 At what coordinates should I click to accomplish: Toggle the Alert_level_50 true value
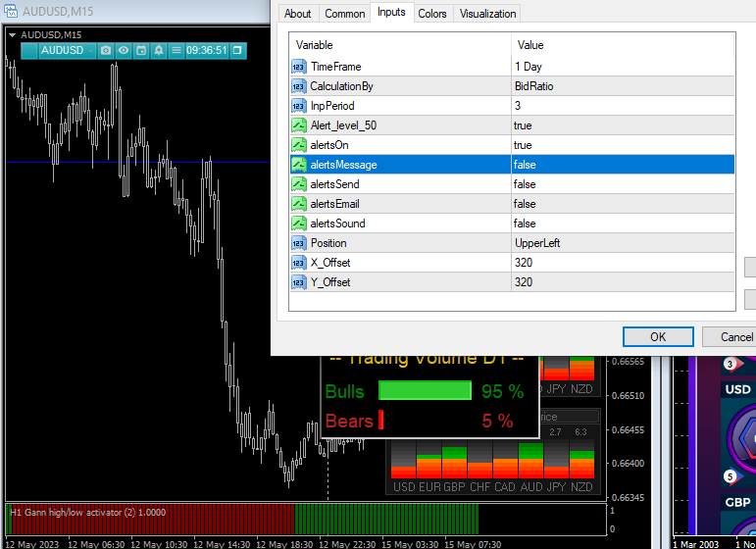623,125
